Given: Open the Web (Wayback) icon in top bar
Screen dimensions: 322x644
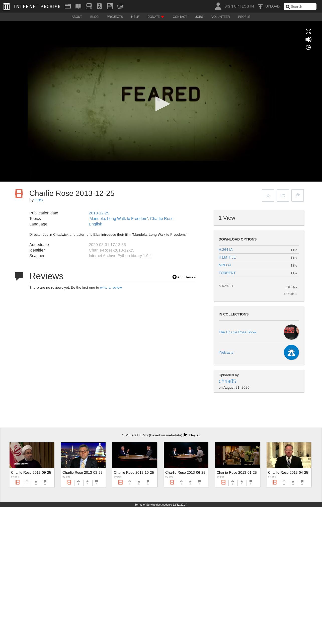Looking at the screenshot, I should (x=68, y=6).
